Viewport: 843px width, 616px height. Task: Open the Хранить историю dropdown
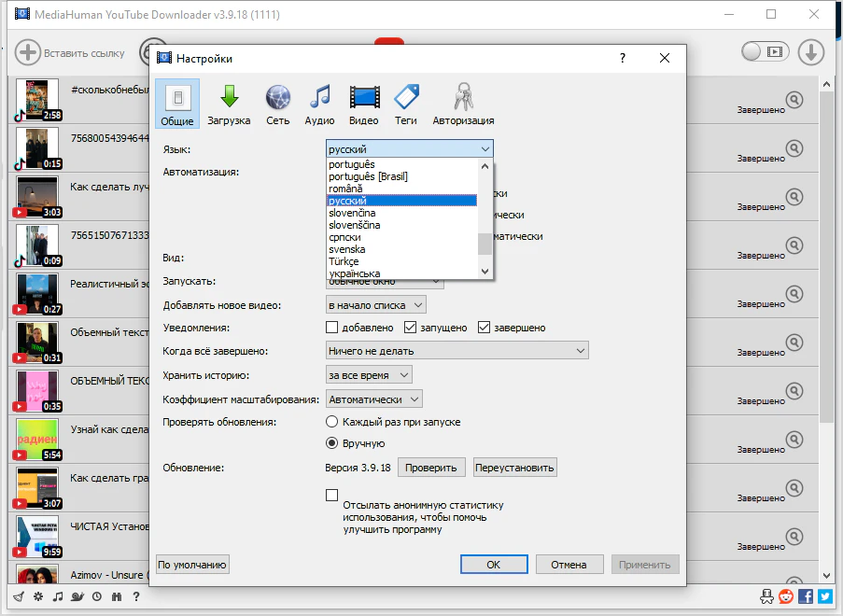[370, 374]
